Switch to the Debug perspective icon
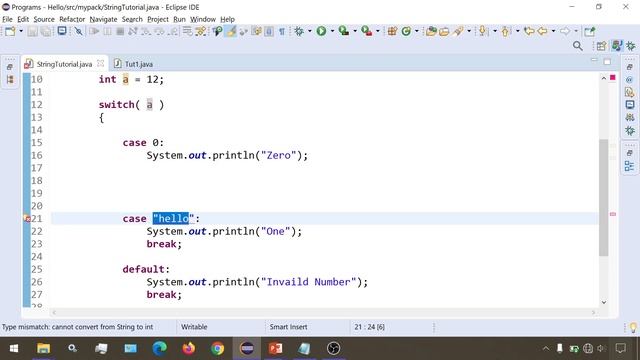This screenshot has width=640, height=360. [x=631, y=46]
